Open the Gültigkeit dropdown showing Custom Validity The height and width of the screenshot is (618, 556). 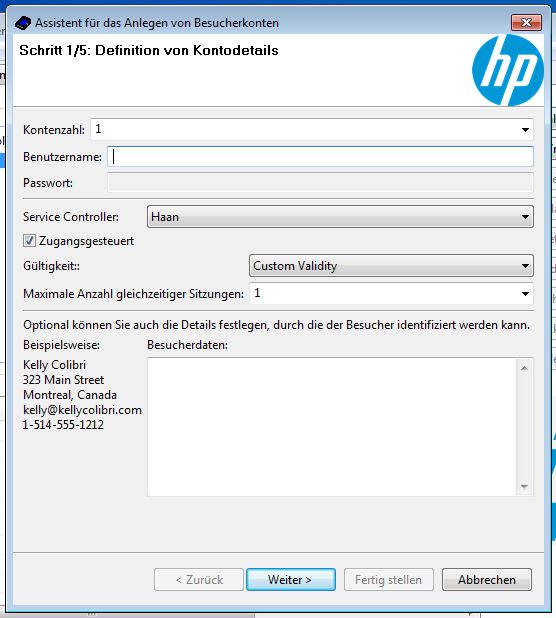click(391, 266)
